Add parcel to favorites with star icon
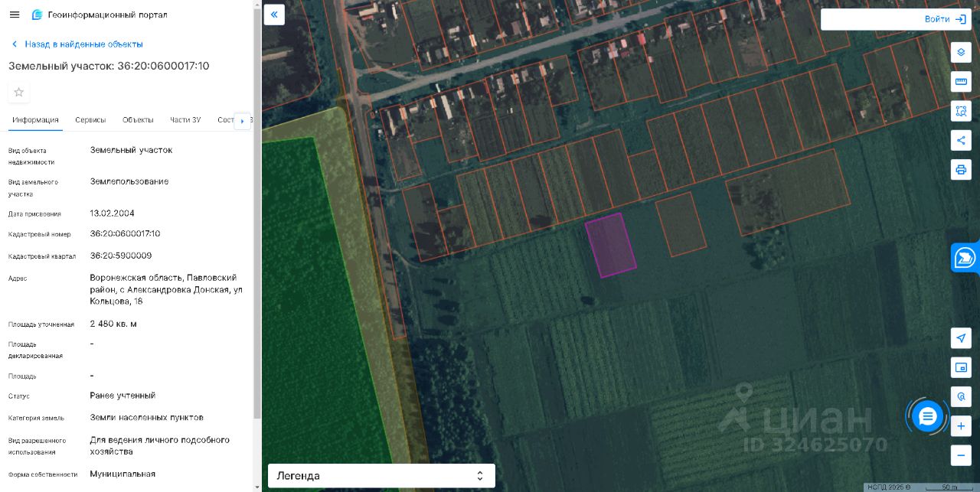Screen dimensions: 980x492 (x=19, y=93)
